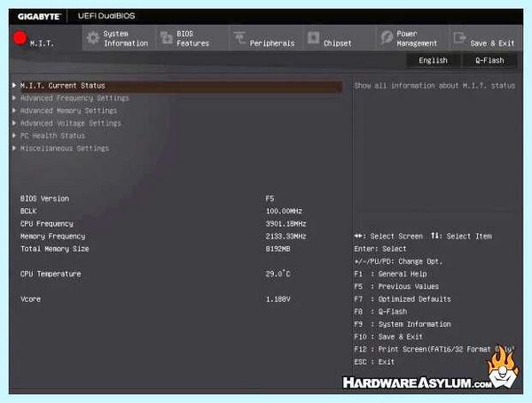Click the 3901.18MHz CPU frequency value
This screenshot has height=403, width=532.
(x=286, y=224)
